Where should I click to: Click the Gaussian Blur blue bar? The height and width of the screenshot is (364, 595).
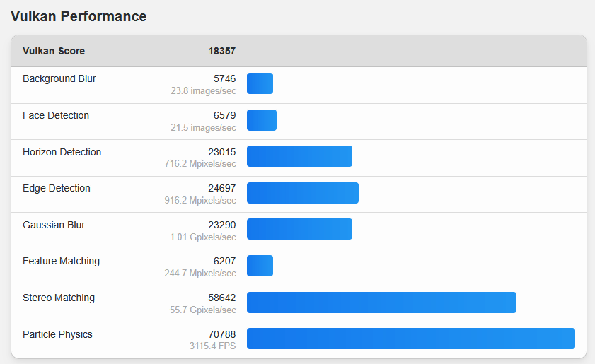pyautogui.click(x=299, y=229)
